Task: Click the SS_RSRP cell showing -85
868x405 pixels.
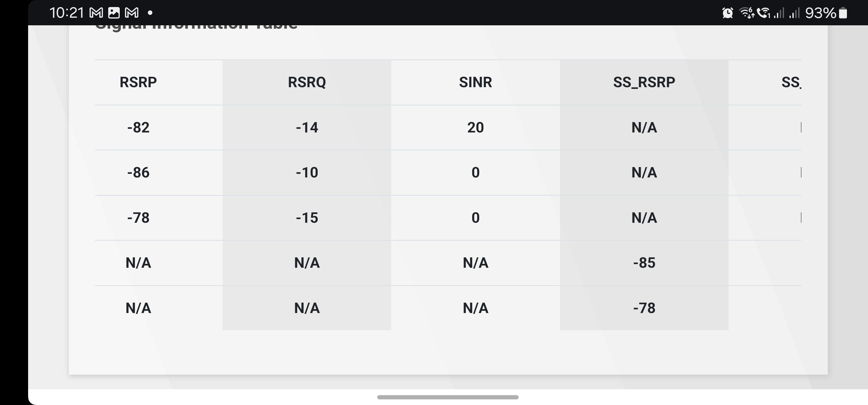Action: point(644,263)
